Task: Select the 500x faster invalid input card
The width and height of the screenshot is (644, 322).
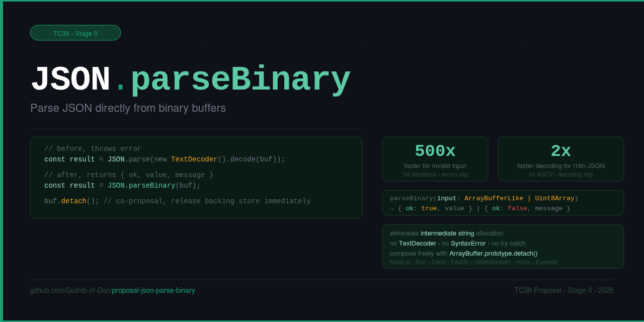Action: [435, 158]
